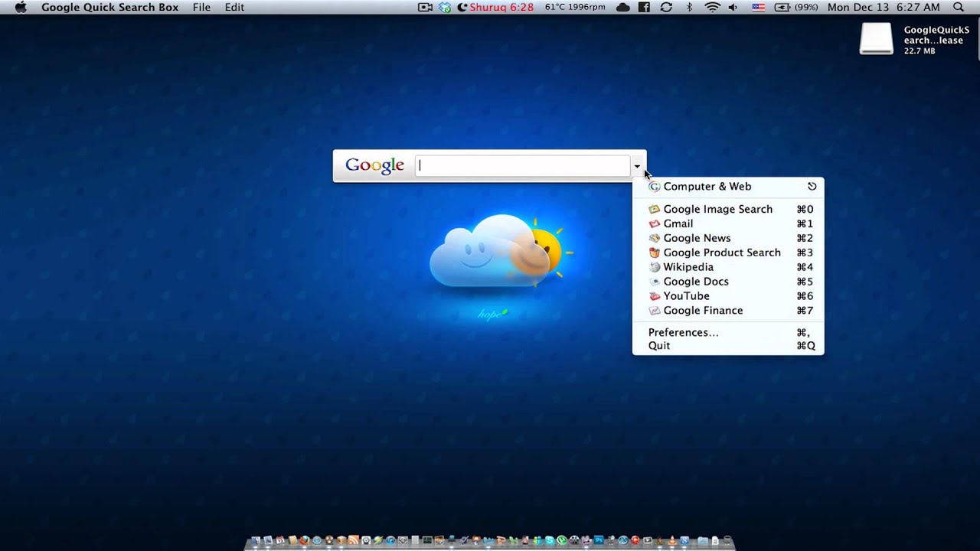Click the camera recorder icon in menu bar

425,7
